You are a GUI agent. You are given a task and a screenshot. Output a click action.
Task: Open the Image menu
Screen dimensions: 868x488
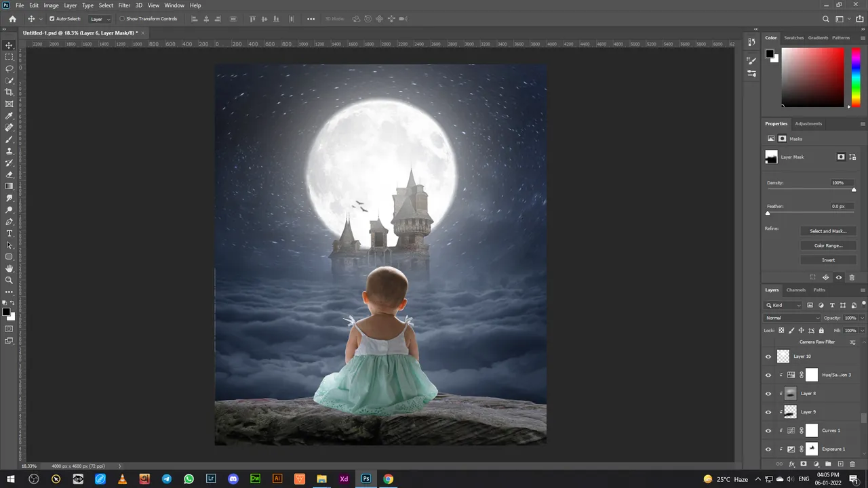click(x=52, y=5)
